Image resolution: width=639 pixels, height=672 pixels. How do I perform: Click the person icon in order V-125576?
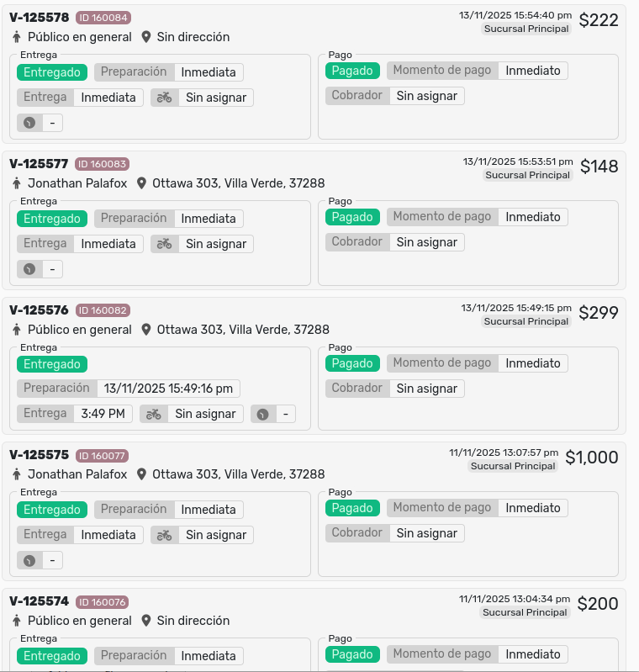click(16, 330)
